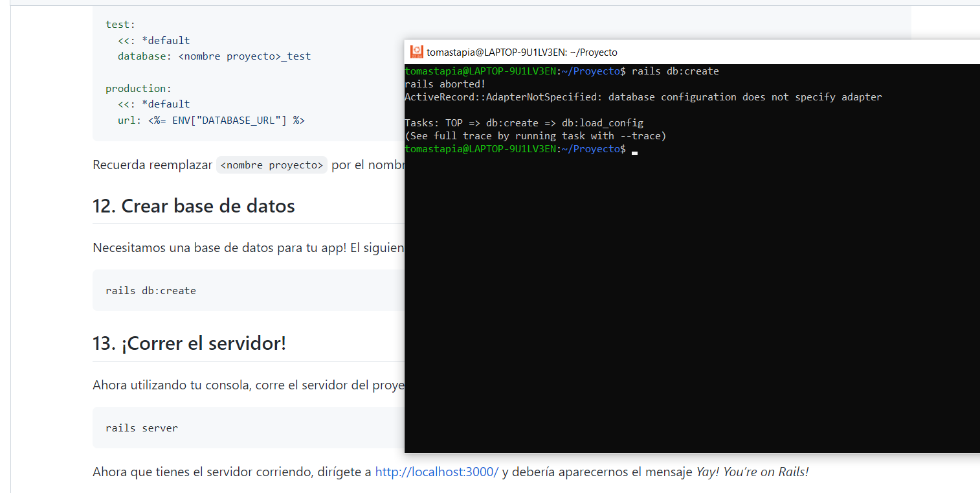This screenshot has height=493, width=980.
Task: Click the blinking cursor in the terminal prompt
Action: [x=634, y=152]
